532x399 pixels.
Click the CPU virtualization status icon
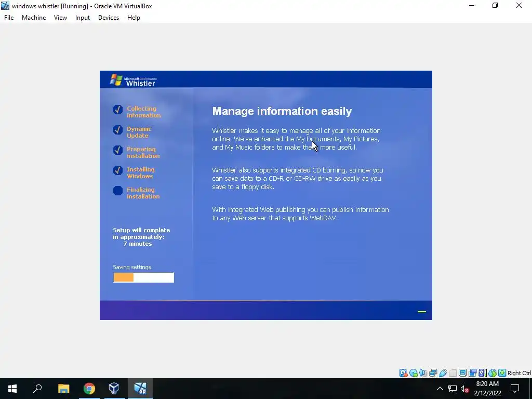coord(482,373)
